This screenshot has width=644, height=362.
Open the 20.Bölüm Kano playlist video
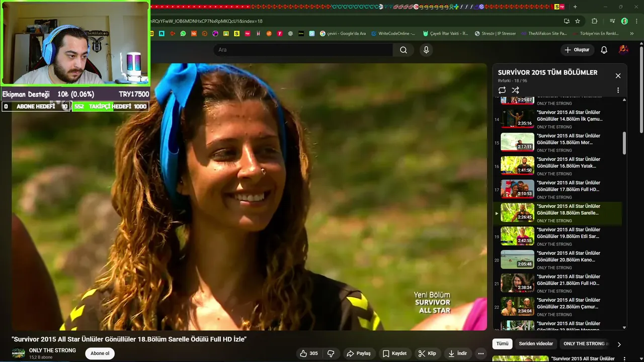tap(557, 260)
